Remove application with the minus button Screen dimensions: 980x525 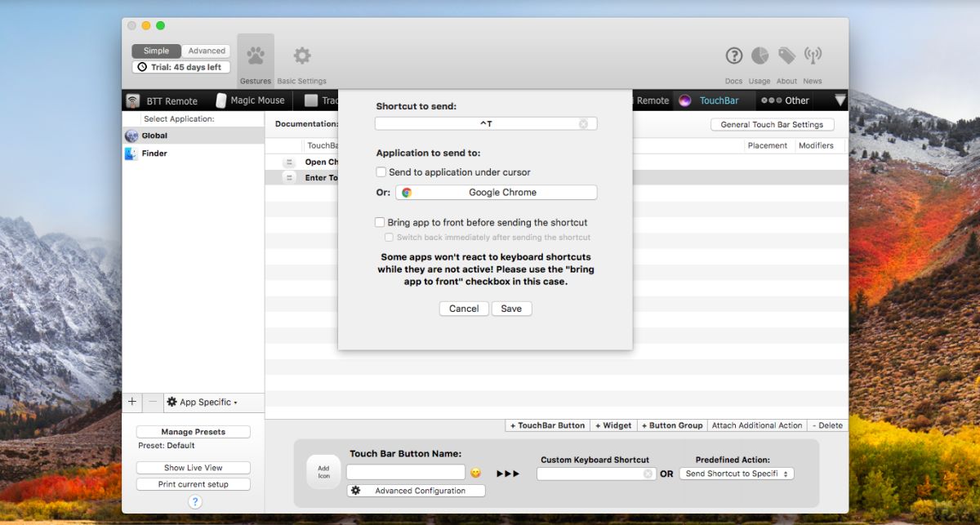(153, 403)
